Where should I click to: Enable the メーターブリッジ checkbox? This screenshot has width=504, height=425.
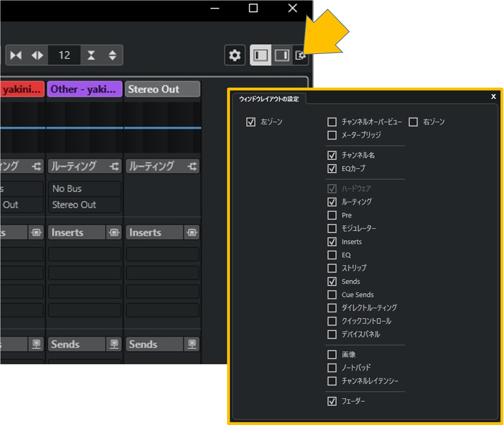(332, 135)
